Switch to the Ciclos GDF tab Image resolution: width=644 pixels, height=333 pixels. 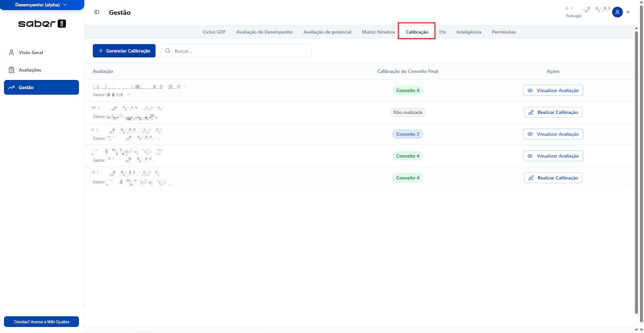pyautogui.click(x=214, y=32)
